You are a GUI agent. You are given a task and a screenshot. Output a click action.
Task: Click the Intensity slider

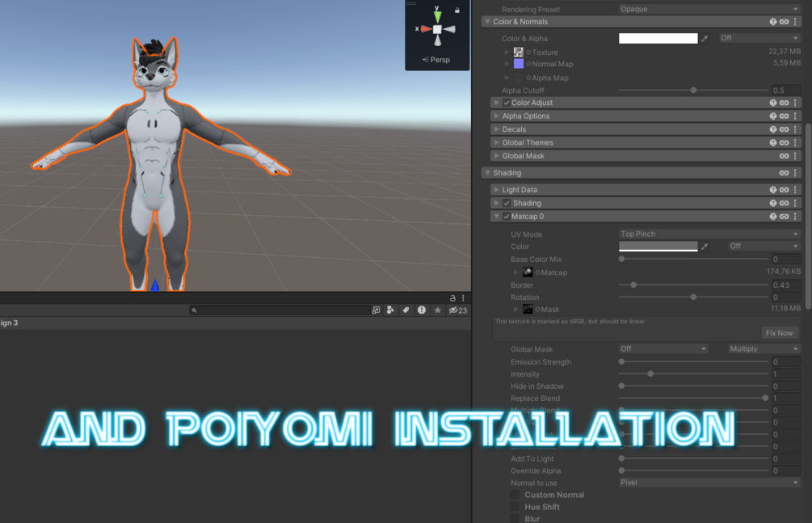[x=693, y=373]
